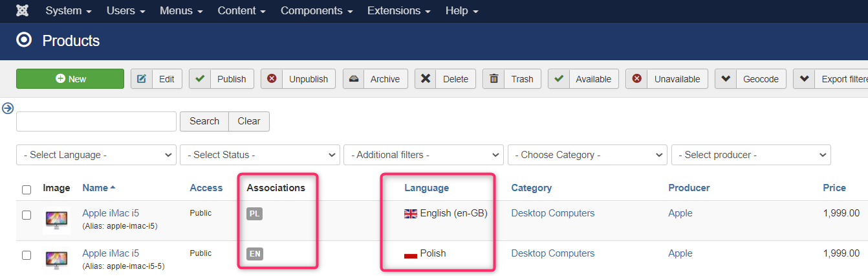Click the UK flag icon
The height and width of the screenshot is (276, 868).
(411, 214)
